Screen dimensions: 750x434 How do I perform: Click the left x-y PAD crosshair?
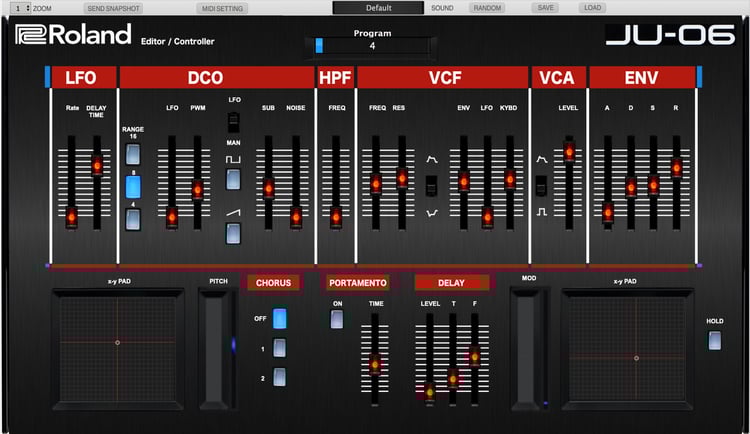(x=118, y=343)
